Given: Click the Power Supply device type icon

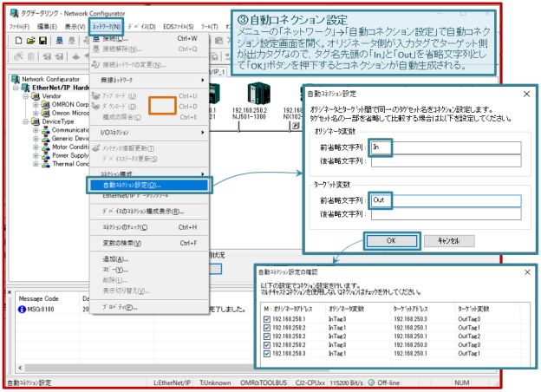Looking at the screenshot, I should [46, 155].
